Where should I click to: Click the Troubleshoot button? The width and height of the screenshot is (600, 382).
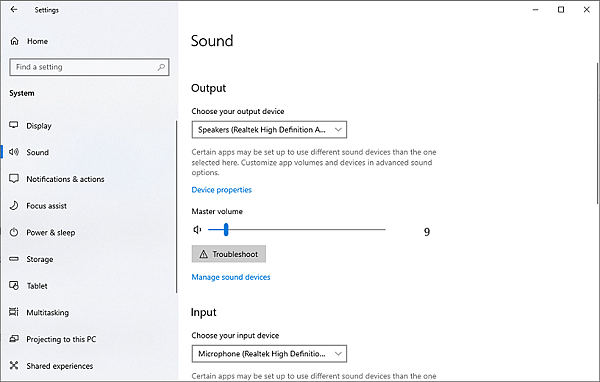228,254
